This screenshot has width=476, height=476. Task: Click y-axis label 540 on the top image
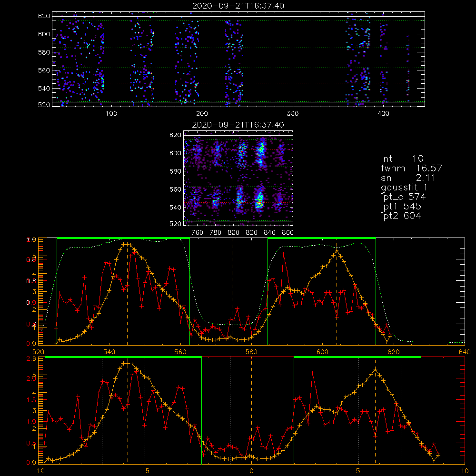(44, 89)
